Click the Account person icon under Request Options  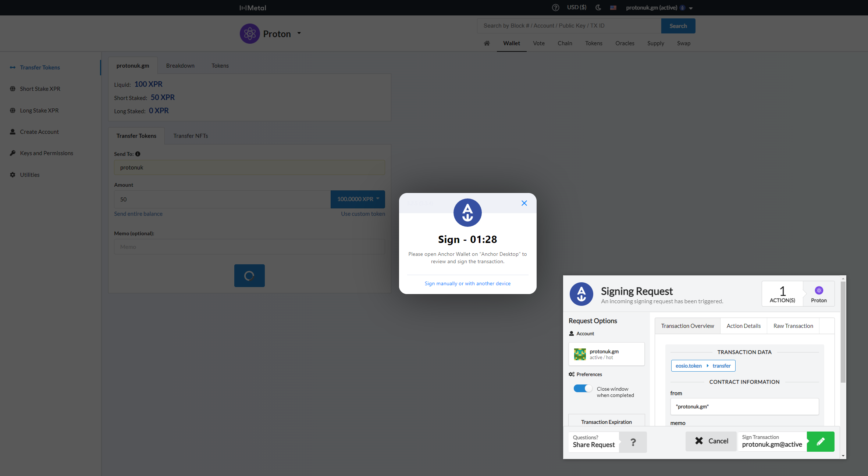[x=572, y=334]
